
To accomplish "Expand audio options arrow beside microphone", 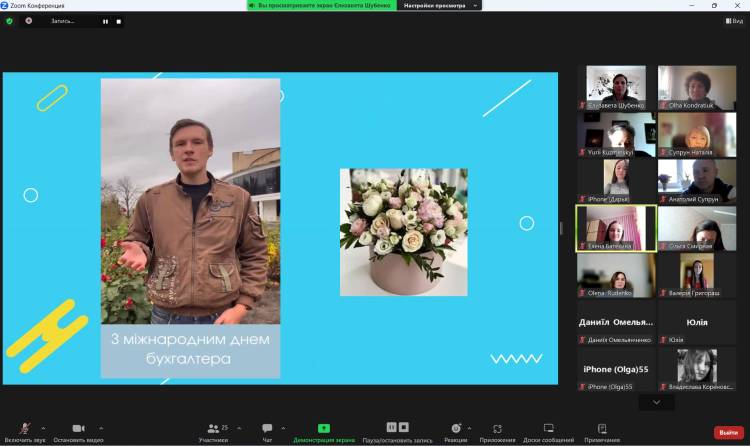I will pos(43,428).
